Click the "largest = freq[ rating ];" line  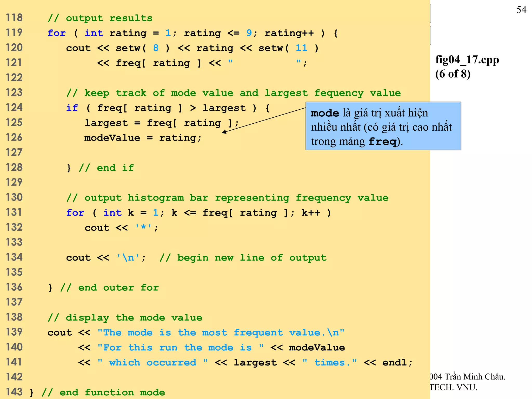coord(161,123)
